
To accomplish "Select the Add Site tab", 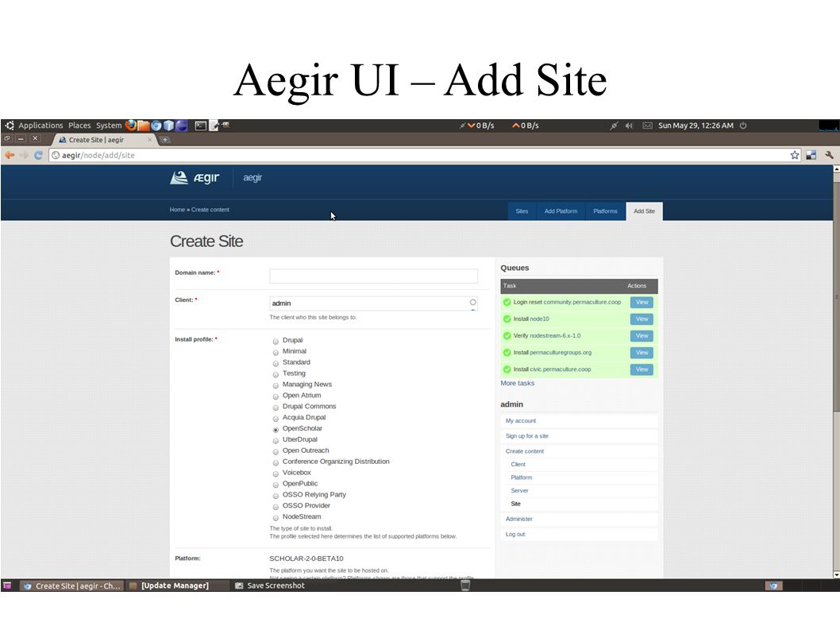I will click(x=645, y=211).
